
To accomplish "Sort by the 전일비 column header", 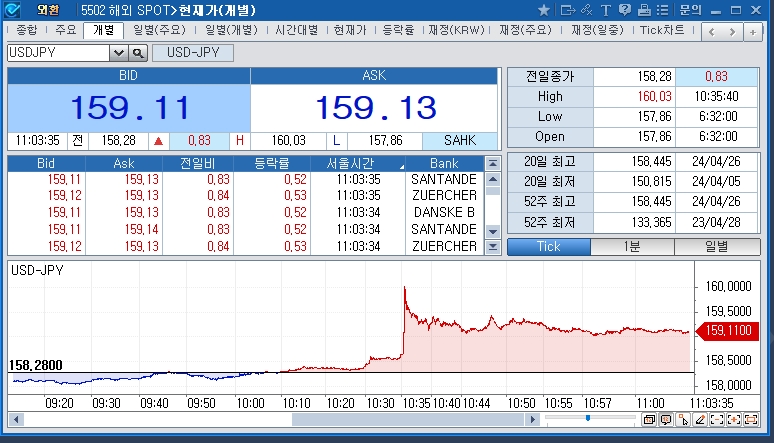I will click(198, 163).
